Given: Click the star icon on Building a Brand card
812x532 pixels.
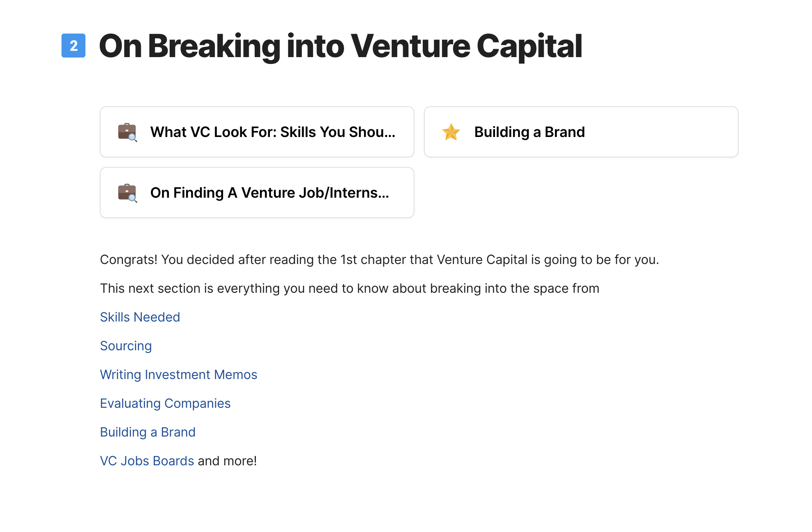Looking at the screenshot, I should pyautogui.click(x=451, y=132).
